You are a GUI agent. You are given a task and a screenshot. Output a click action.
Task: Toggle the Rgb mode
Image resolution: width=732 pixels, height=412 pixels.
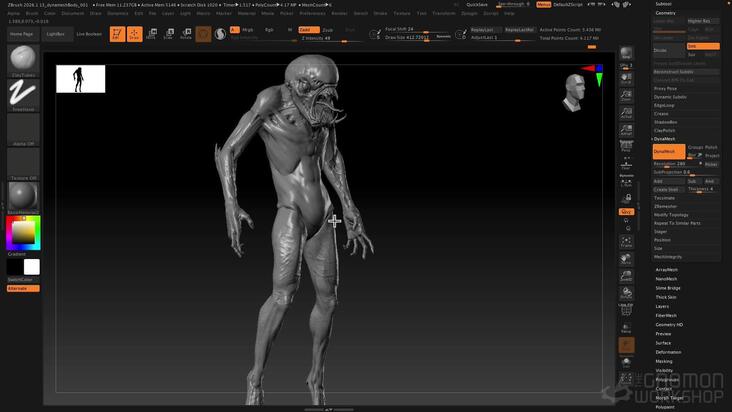tap(269, 29)
